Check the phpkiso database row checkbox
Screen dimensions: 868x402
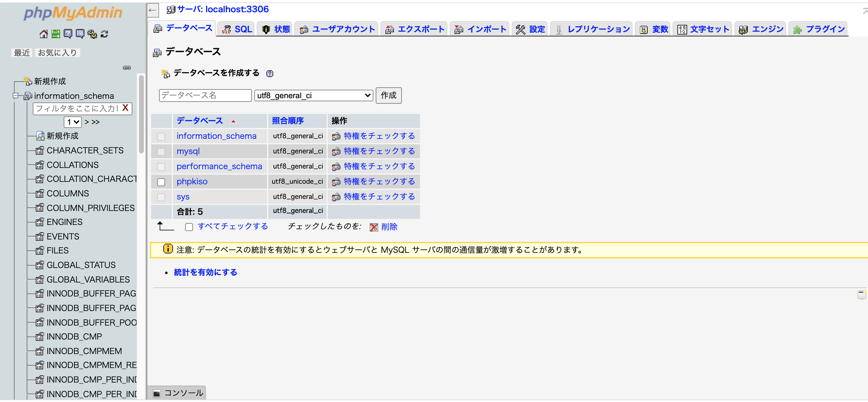click(x=161, y=182)
